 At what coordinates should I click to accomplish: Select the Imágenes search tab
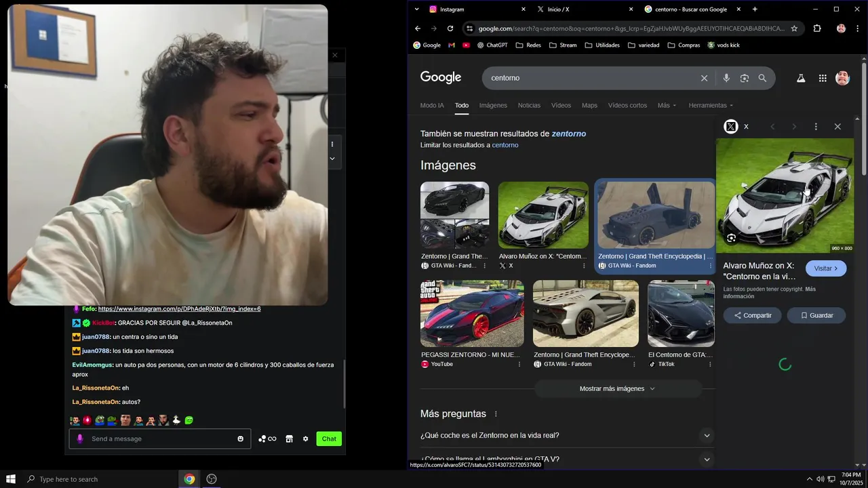tap(493, 105)
